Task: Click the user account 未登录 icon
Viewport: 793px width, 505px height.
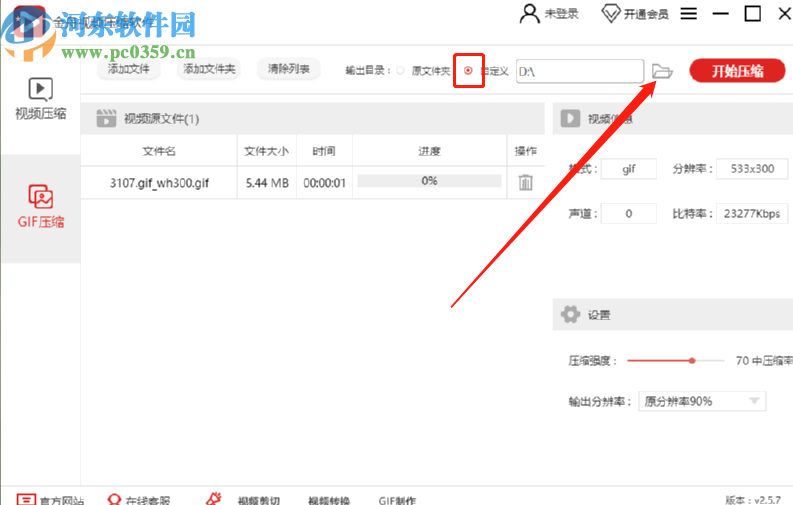Action: [x=530, y=14]
